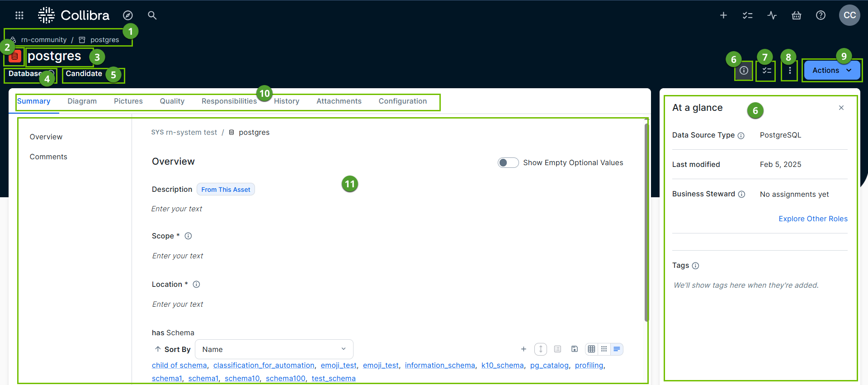Switch has Schema to tile grid view
This screenshot has width=868, height=385.
604,349
